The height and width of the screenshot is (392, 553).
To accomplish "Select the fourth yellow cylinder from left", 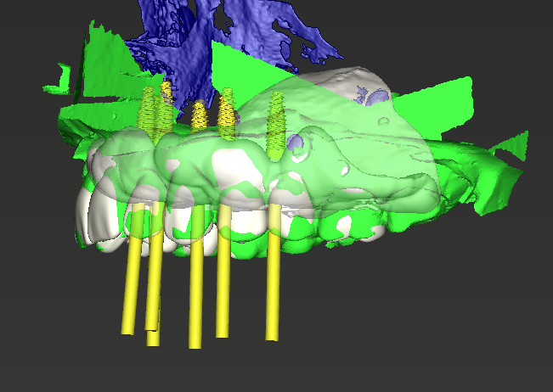I will click(223, 288).
